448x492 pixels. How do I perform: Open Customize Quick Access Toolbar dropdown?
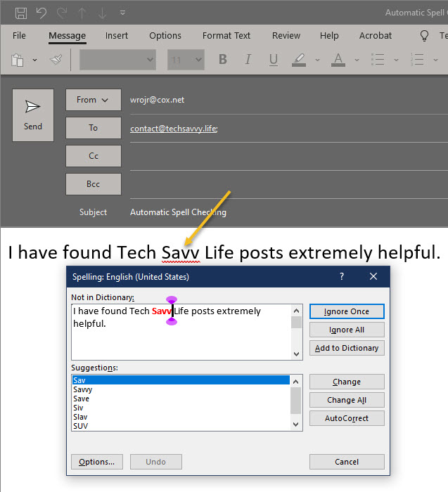click(x=123, y=13)
